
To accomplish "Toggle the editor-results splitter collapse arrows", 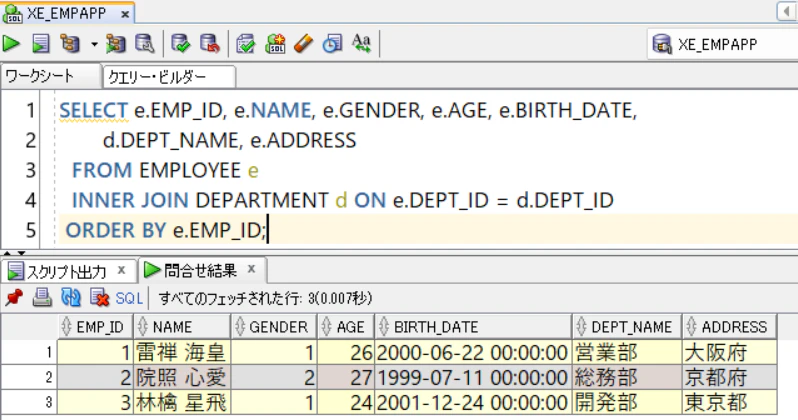I will point(14,253).
